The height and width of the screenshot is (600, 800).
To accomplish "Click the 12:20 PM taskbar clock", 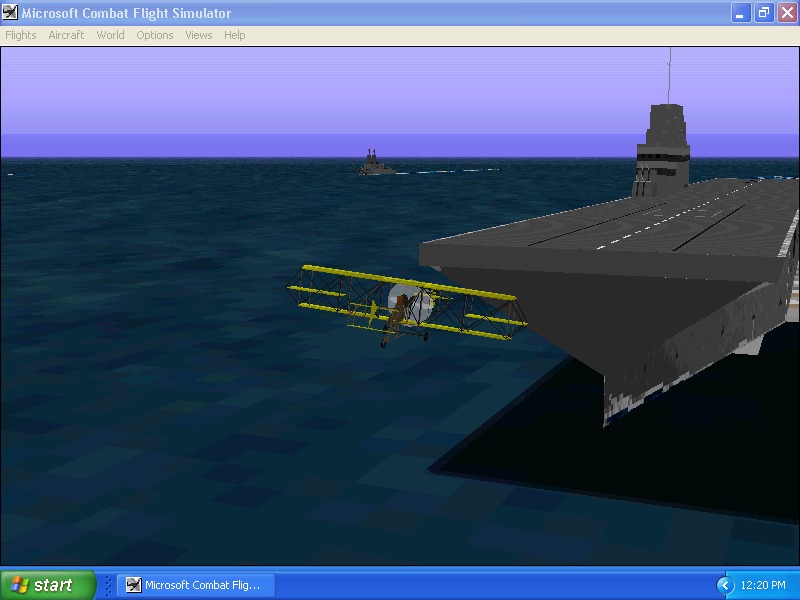I will [763, 585].
